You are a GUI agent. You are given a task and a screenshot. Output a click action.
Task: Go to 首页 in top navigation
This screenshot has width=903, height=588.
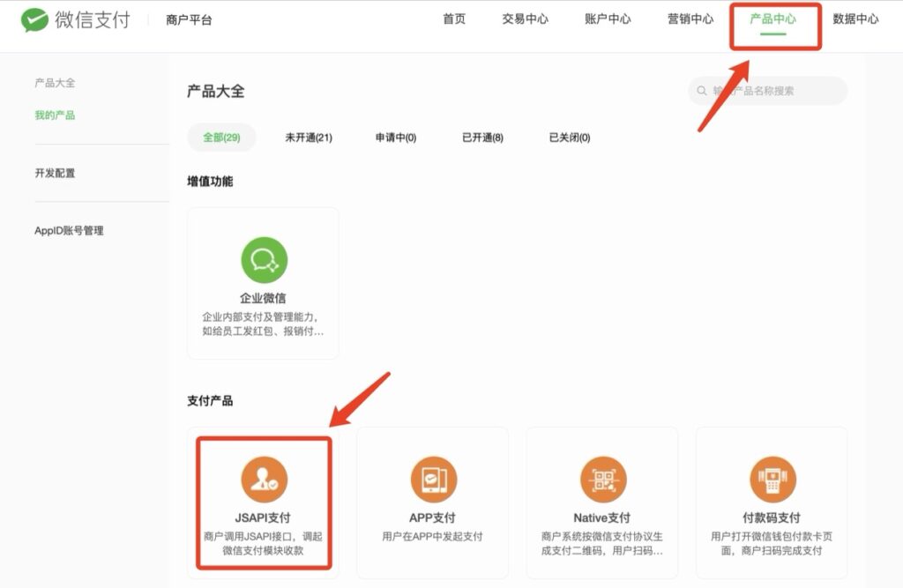454,19
